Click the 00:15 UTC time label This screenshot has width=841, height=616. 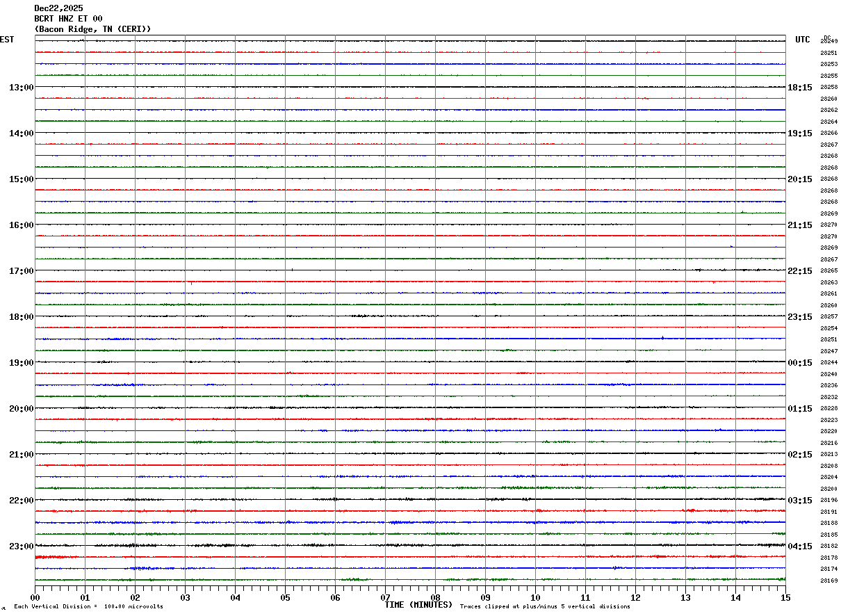click(799, 363)
